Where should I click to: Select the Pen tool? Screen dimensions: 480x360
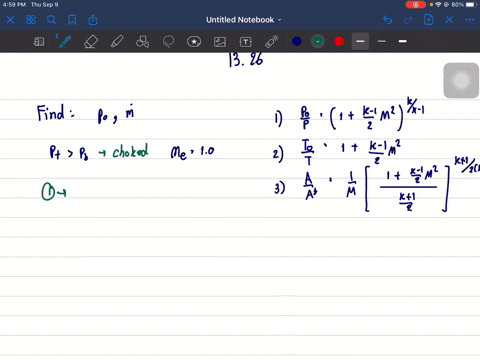pyautogui.click(x=64, y=41)
